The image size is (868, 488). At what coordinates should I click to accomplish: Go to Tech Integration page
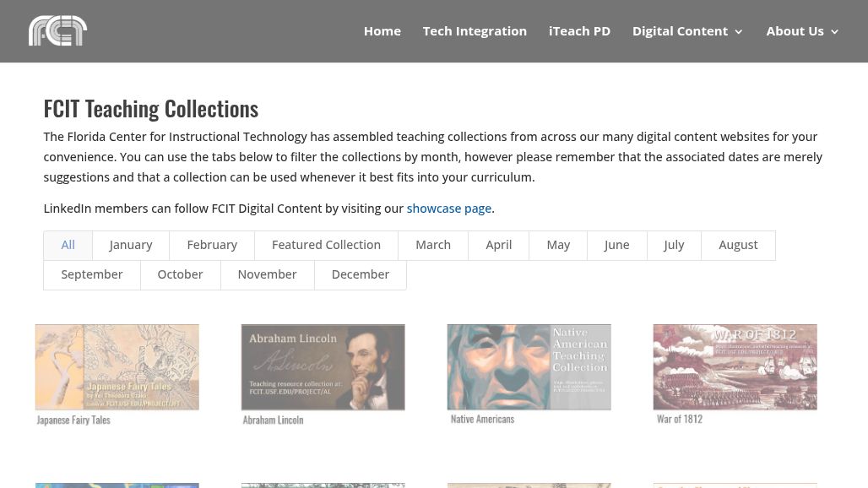tap(475, 31)
